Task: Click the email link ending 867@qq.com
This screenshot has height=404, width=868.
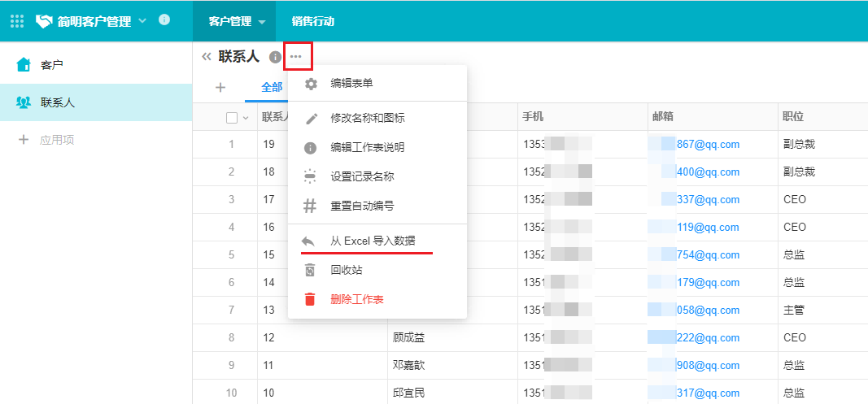Action: [708, 144]
